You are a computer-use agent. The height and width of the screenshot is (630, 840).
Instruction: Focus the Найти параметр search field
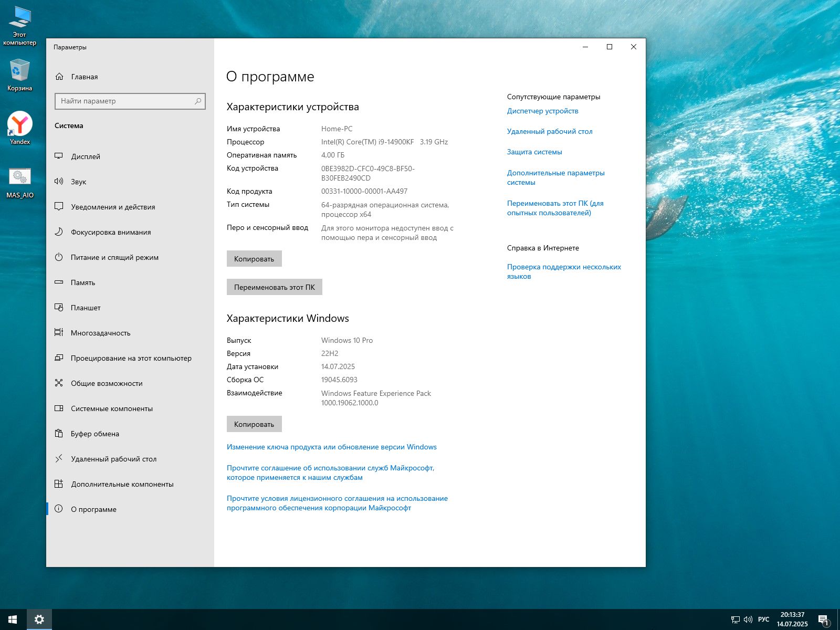(130, 101)
